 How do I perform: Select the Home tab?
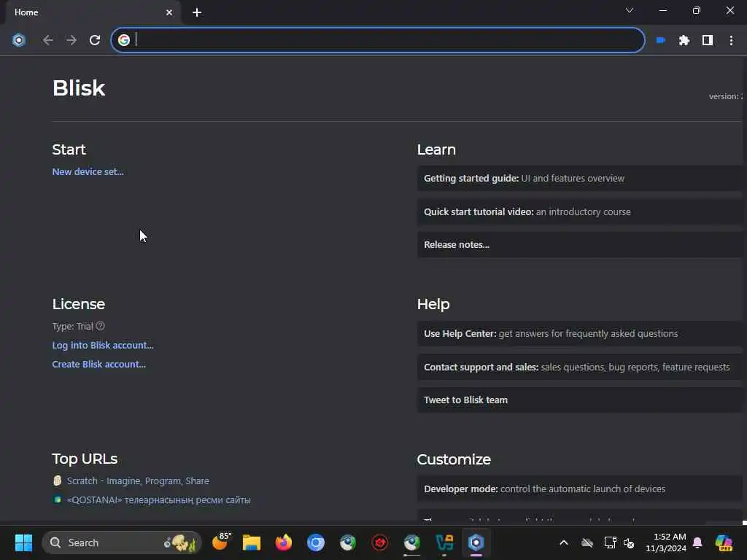(x=93, y=12)
